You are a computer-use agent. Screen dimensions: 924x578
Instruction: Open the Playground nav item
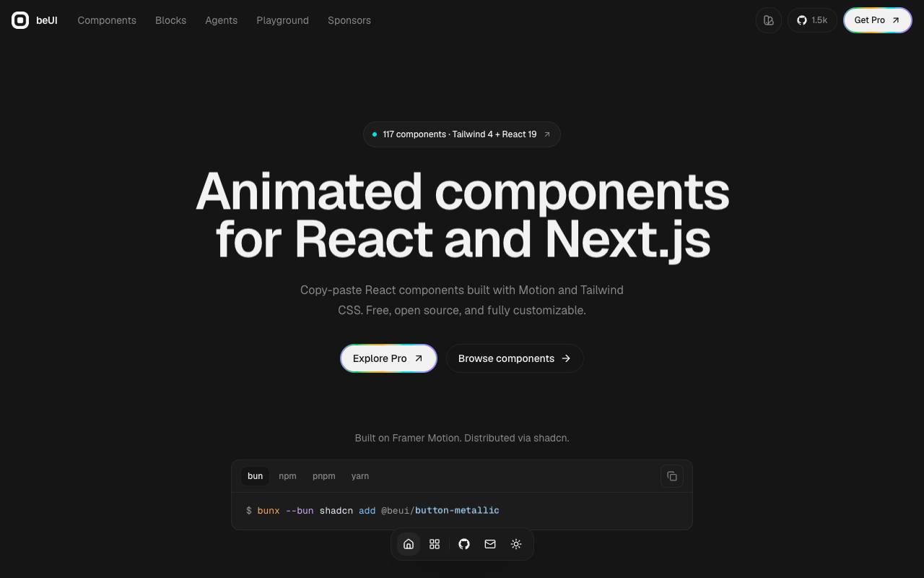click(x=282, y=20)
